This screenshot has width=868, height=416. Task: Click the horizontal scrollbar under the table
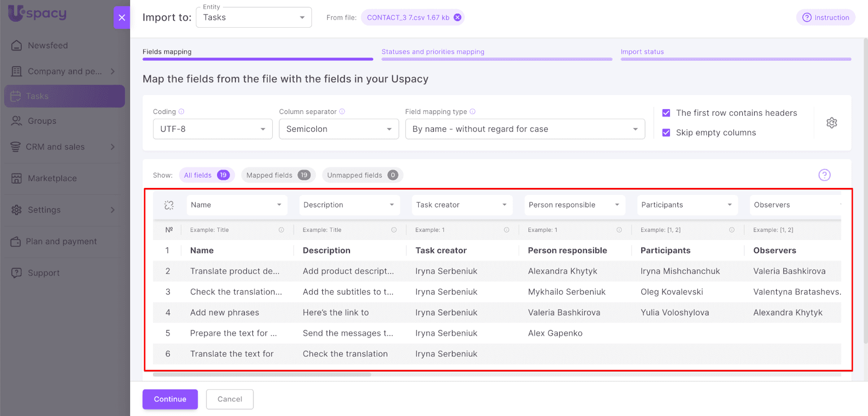[262, 374]
